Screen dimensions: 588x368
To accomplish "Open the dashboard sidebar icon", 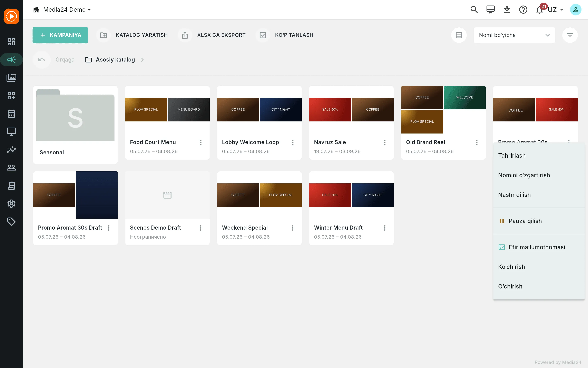I will coord(11,42).
